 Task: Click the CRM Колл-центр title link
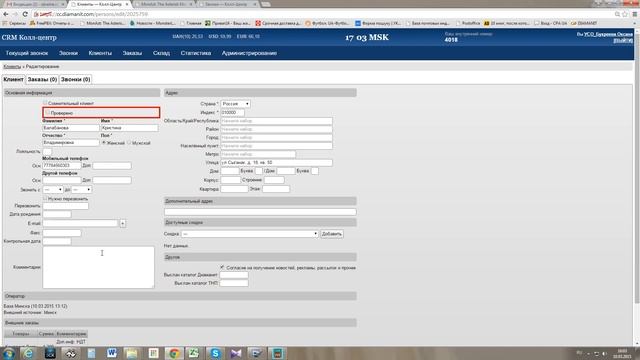(29, 38)
